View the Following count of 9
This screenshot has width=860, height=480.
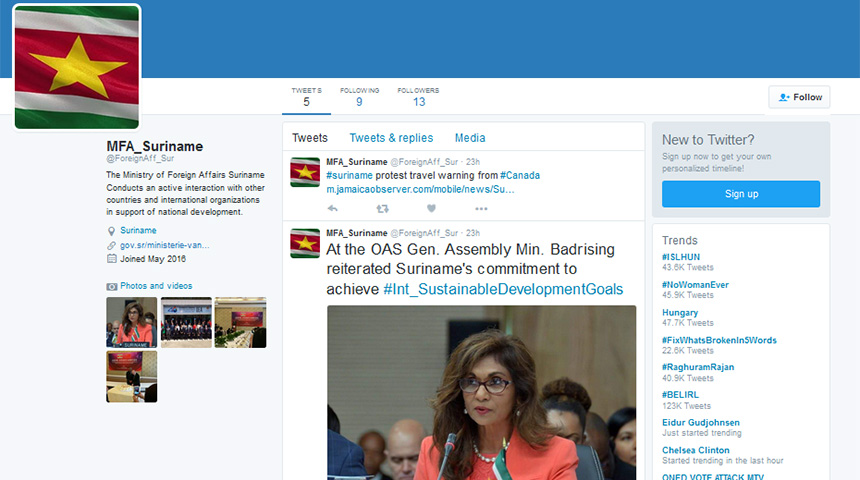tap(359, 97)
